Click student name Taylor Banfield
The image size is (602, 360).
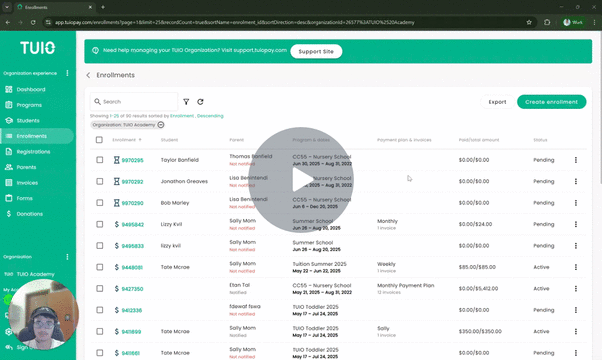point(180,160)
